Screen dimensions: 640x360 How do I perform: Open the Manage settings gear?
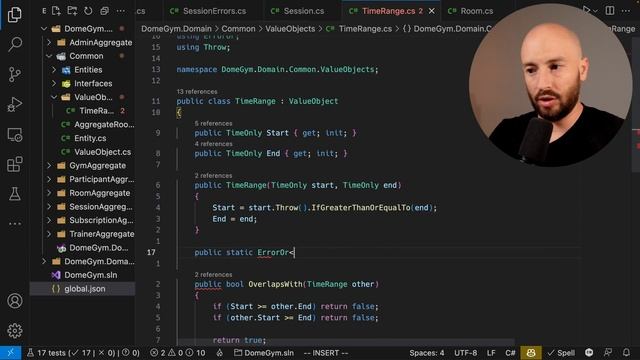click(15, 331)
